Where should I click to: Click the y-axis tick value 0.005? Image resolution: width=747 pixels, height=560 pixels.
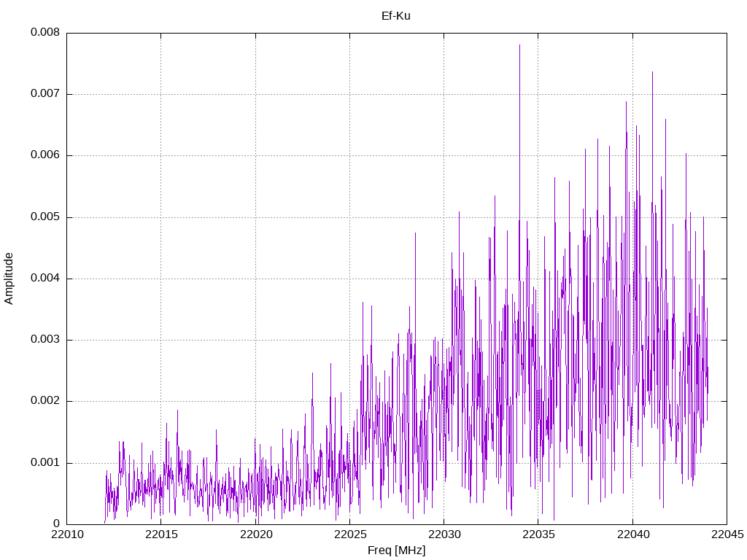coord(45,217)
